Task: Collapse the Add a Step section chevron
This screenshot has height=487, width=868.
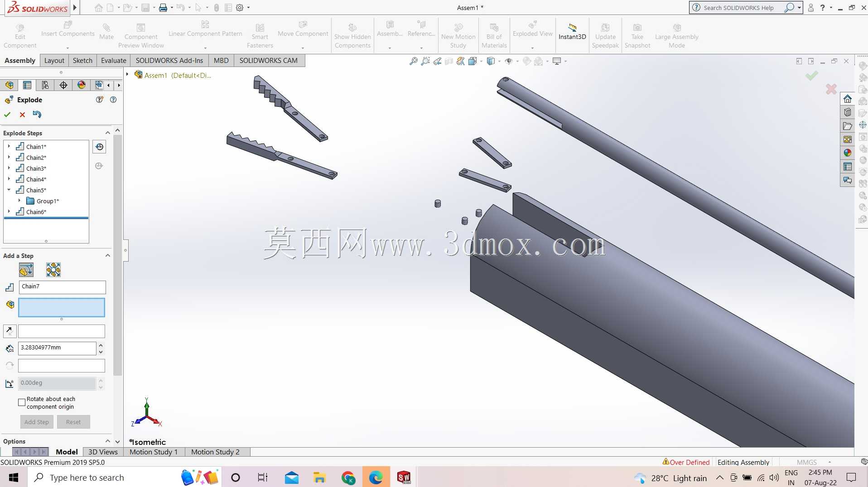Action: pyautogui.click(x=107, y=255)
